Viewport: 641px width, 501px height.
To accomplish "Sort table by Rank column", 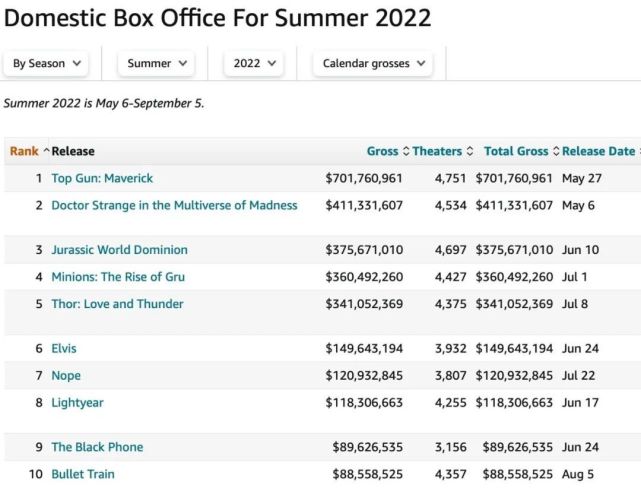I will (24, 151).
